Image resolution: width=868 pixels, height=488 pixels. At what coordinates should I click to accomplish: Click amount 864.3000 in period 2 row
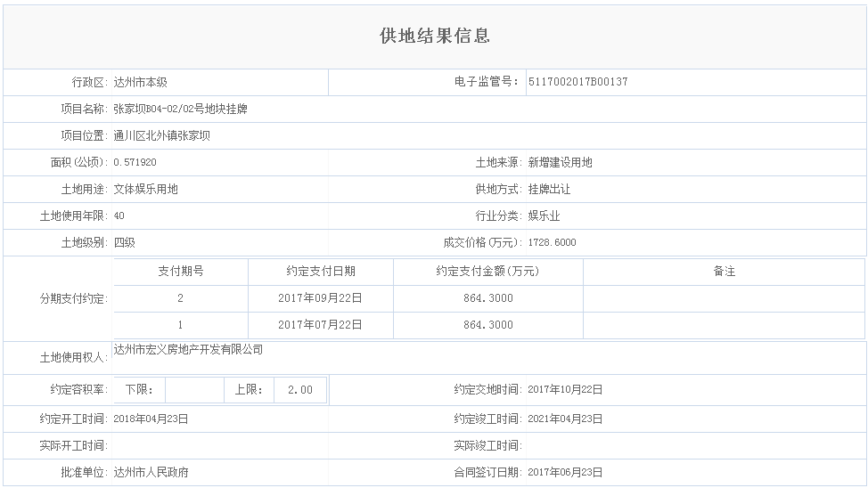[x=488, y=298]
